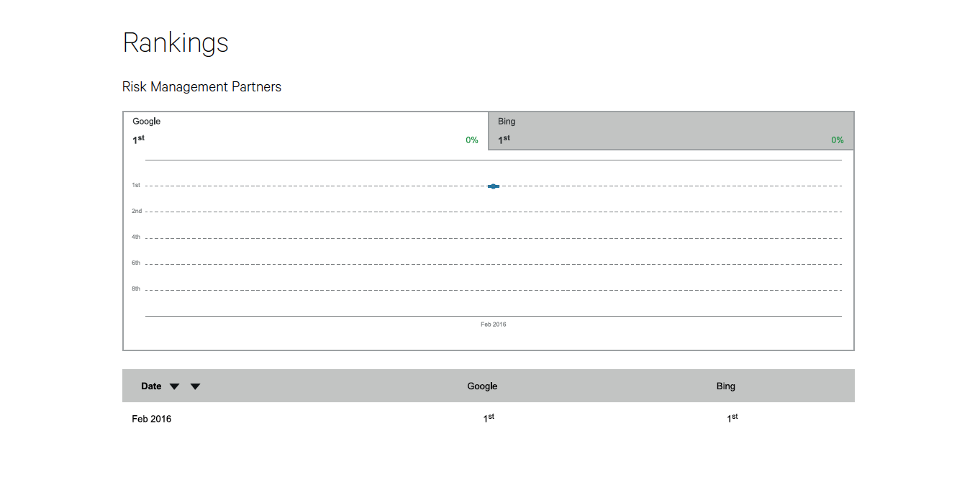Click the Google column header in table
Image resolution: width=980 pixels, height=485 pixels.
pyautogui.click(x=482, y=386)
